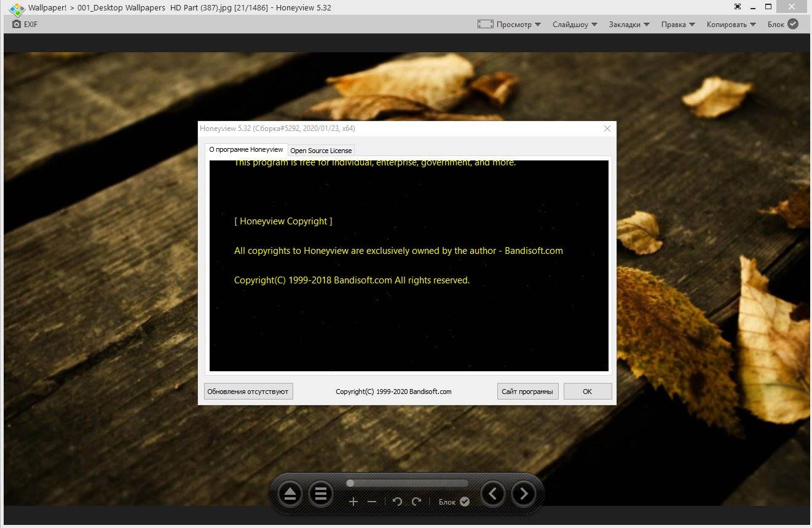Click the image position slider in bottom bar
This screenshot has width=812, height=528.
click(x=407, y=483)
